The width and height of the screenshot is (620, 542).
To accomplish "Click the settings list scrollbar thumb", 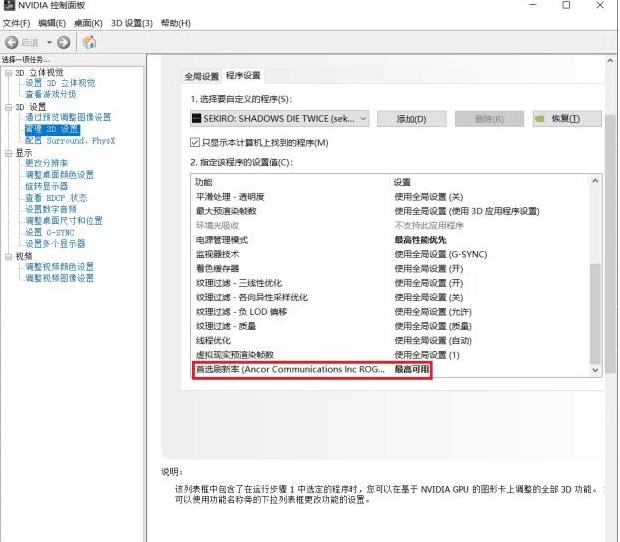I will (x=595, y=313).
